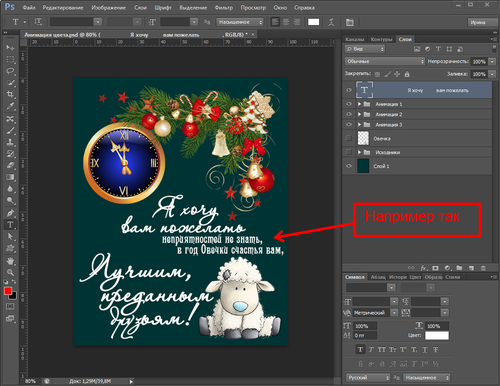Delete layer trash icon
This screenshot has width=500, height=386.
pyautogui.click(x=483, y=268)
